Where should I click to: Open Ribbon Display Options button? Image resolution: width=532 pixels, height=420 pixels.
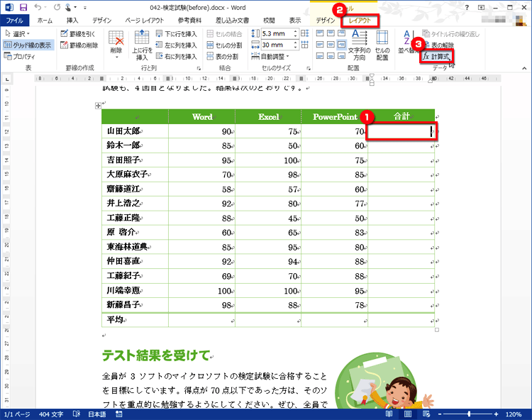click(481, 8)
